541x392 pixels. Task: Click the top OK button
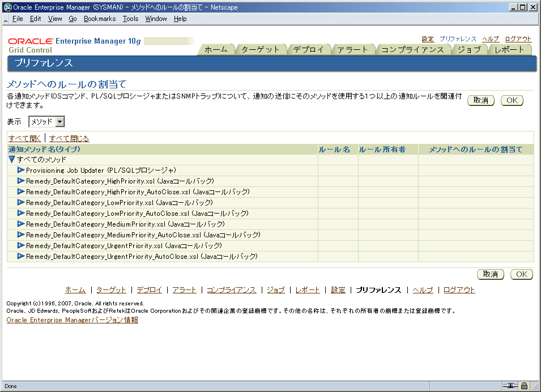coord(512,100)
